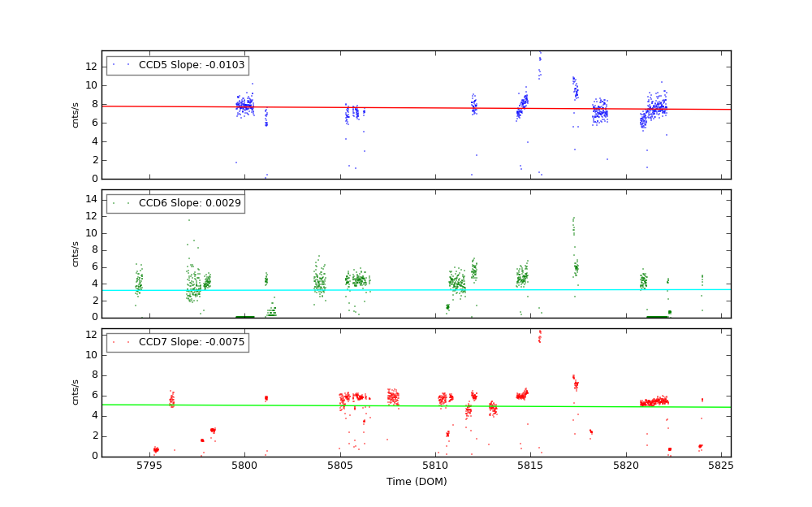Viewport: 812px width, 507px height.
Task: Click the cnts/s label of the top panel
Action: click(x=76, y=115)
